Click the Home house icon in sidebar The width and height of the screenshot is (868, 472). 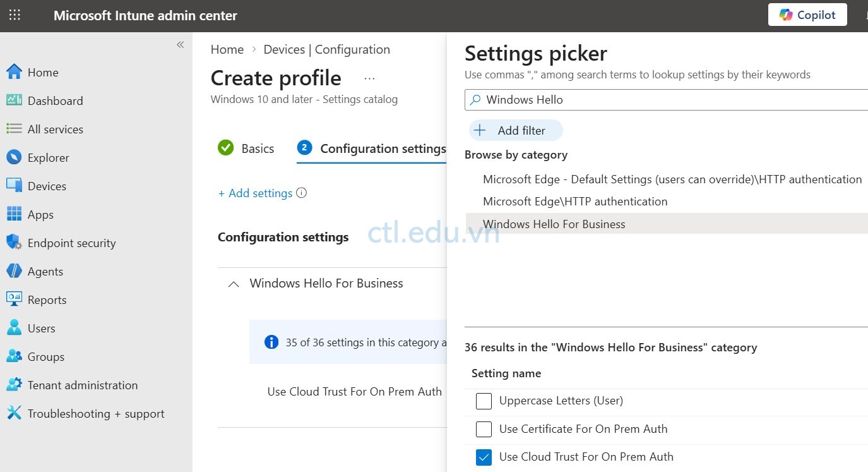click(14, 72)
